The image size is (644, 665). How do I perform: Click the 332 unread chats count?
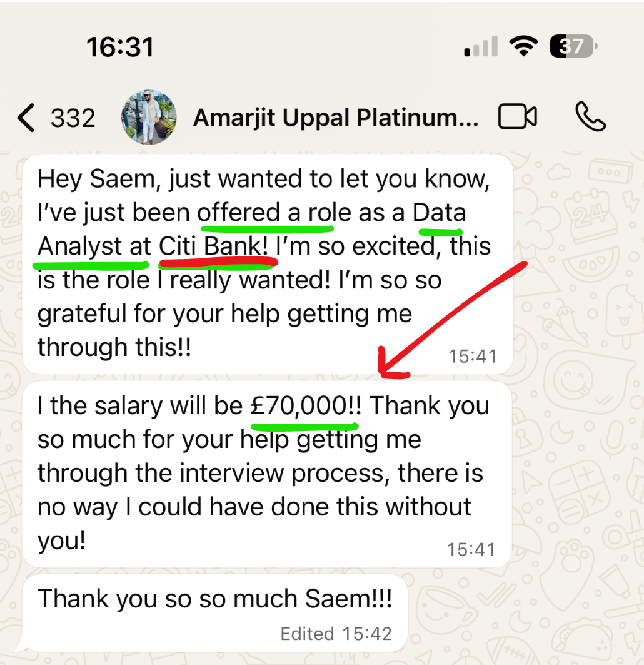pyautogui.click(x=73, y=118)
